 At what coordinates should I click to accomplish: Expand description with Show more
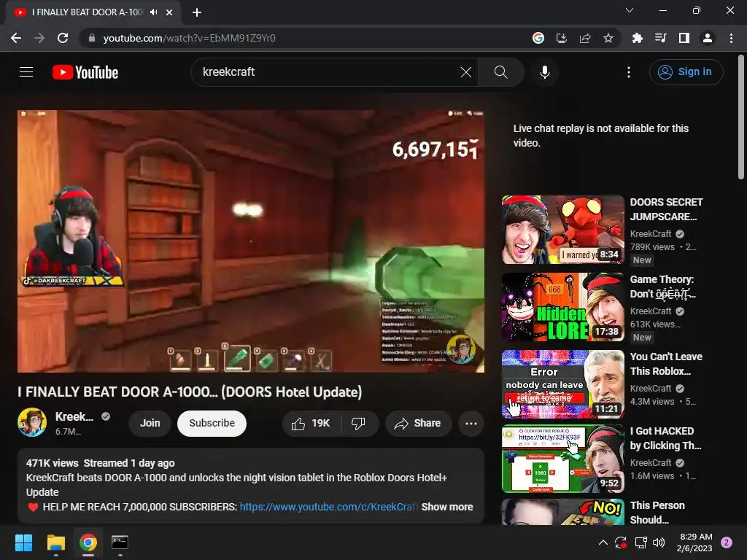[447, 507]
